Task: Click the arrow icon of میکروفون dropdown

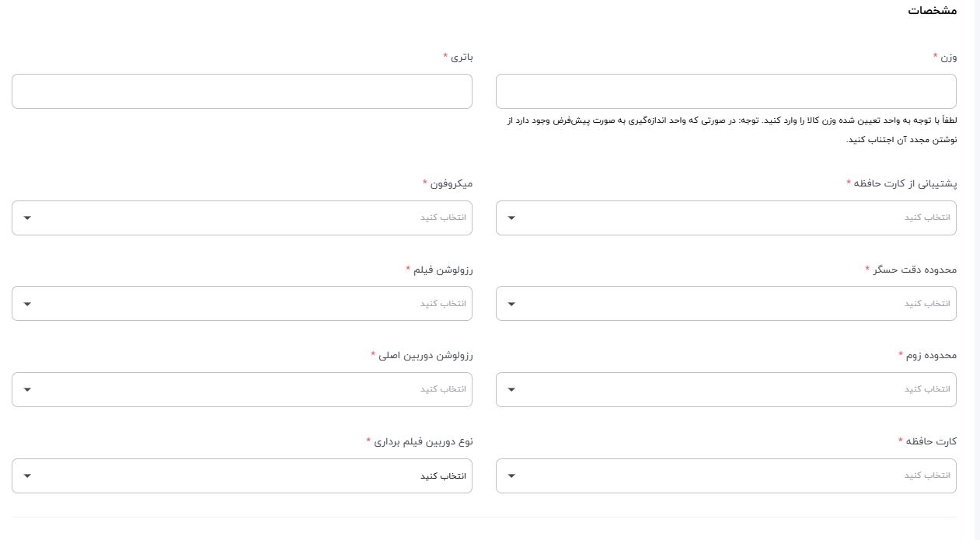Action: [x=27, y=218]
